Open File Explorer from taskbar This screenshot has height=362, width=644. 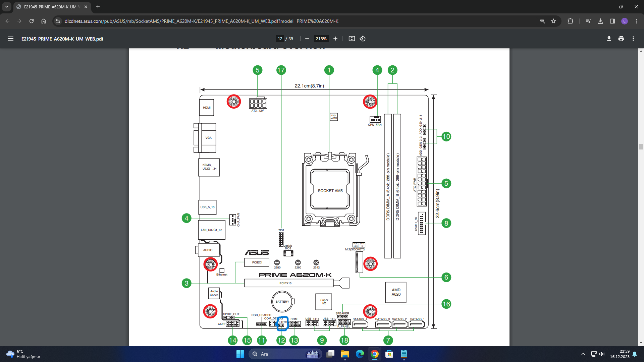tap(345, 354)
